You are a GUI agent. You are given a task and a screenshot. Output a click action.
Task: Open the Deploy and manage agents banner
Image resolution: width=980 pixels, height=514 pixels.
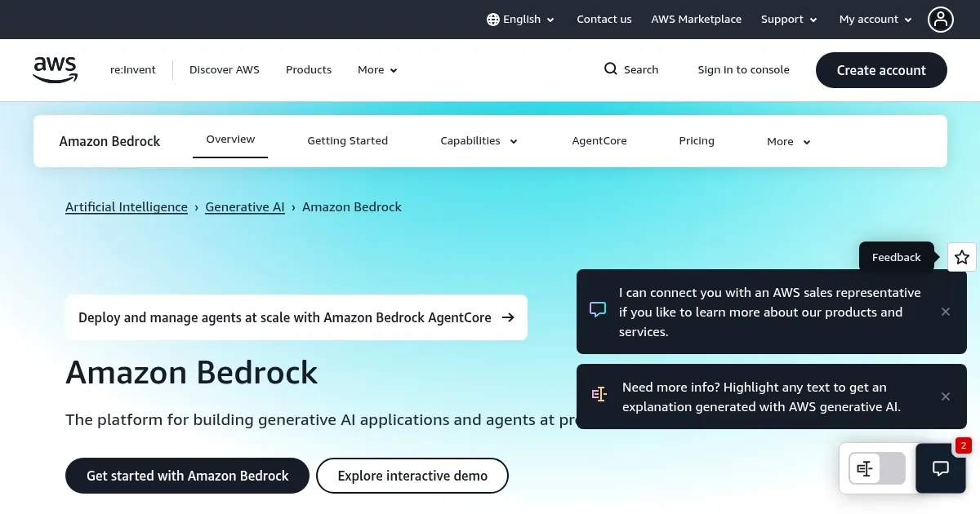pos(296,317)
